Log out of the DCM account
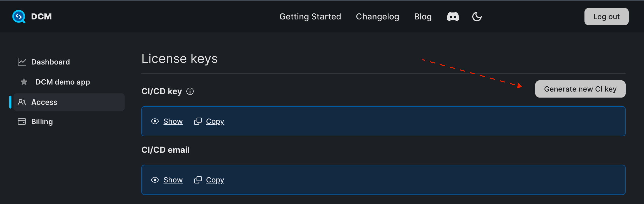 606,16
